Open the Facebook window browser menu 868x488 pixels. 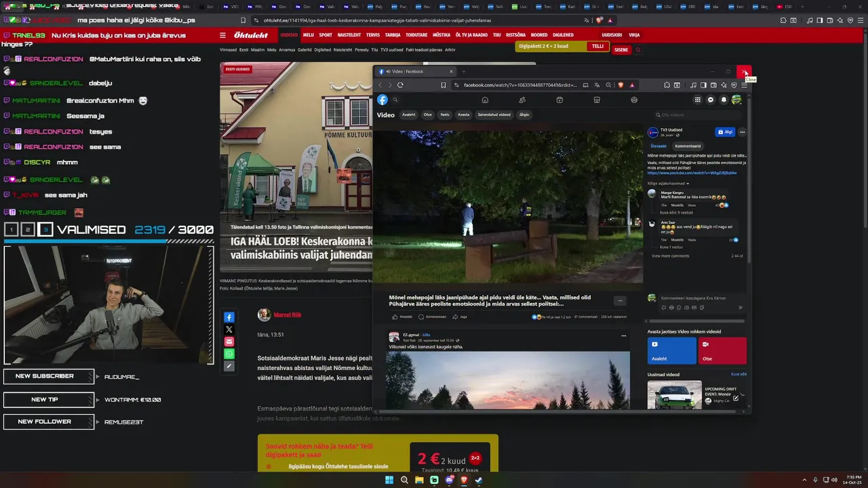pyautogui.click(x=744, y=85)
